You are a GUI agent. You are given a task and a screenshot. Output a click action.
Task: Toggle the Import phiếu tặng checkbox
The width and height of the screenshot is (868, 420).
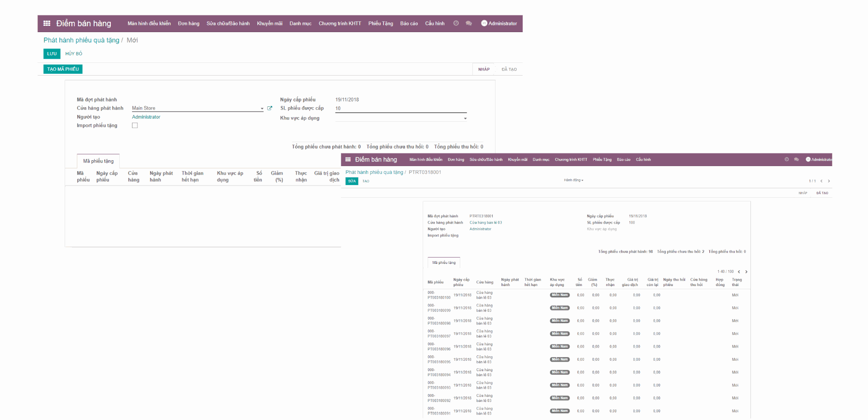[134, 125]
